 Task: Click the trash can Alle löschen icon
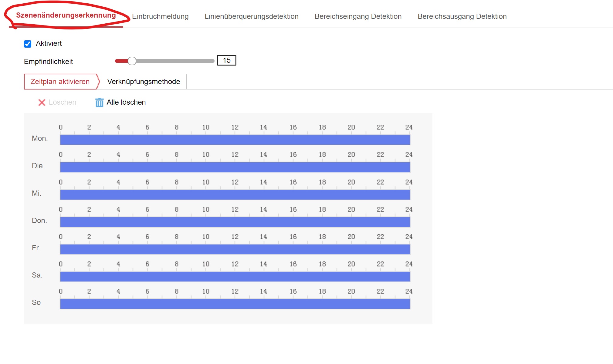[x=99, y=103]
